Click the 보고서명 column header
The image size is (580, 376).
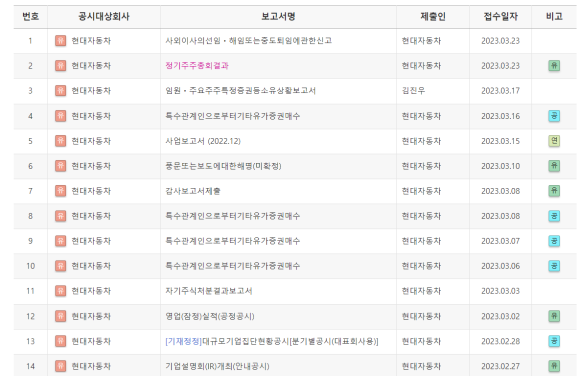click(x=278, y=16)
